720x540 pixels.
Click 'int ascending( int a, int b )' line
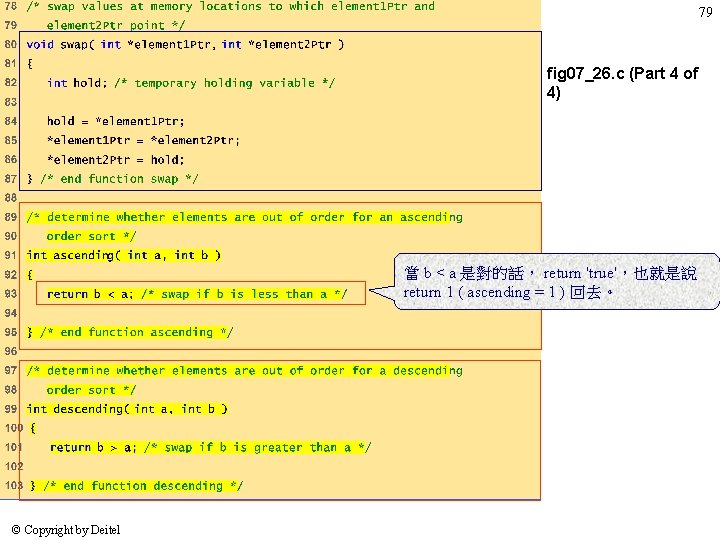(x=124, y=255)
